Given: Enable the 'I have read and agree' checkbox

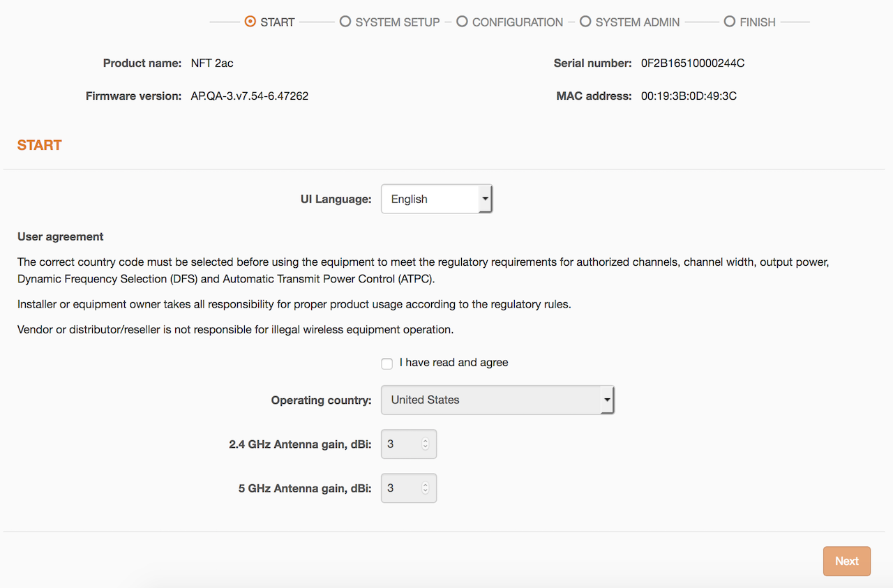Looking at the screenshot, I should pyautogui.click(x=387, y=363).
